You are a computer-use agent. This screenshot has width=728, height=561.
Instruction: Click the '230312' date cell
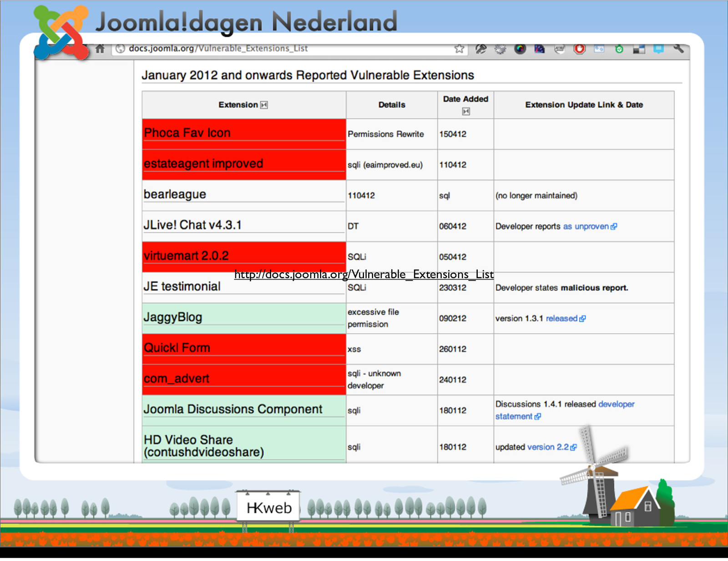pyautogui.click(x=465, y=287)
